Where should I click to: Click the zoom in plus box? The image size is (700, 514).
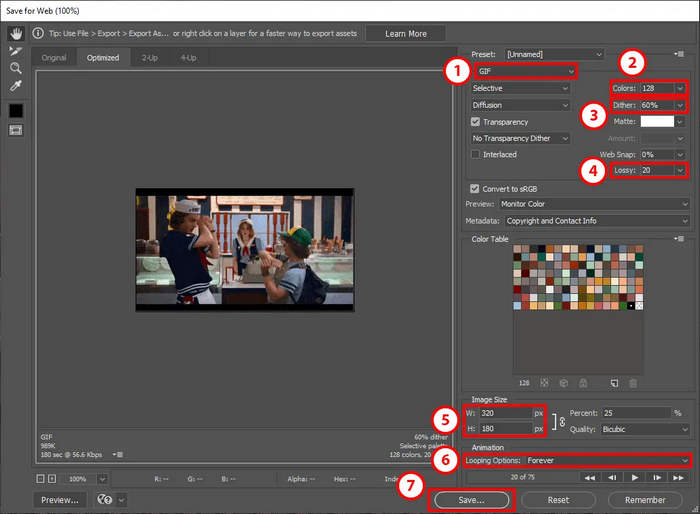(x=52, y=479)
